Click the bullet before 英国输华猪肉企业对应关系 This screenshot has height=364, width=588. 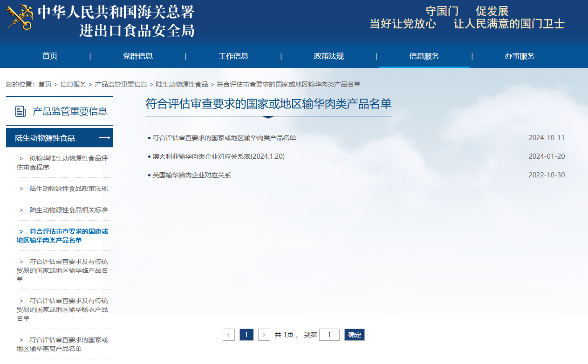point(148,175)
